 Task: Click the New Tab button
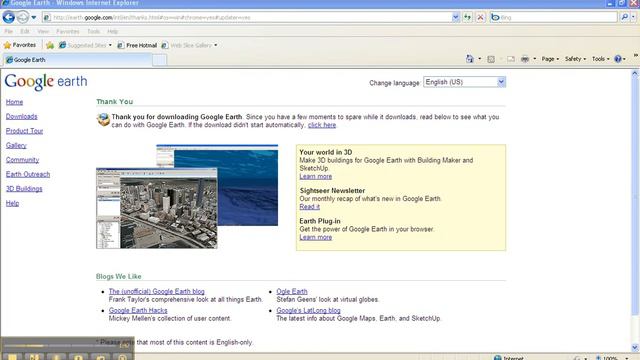pyautogui.click(x=160, y=60)
